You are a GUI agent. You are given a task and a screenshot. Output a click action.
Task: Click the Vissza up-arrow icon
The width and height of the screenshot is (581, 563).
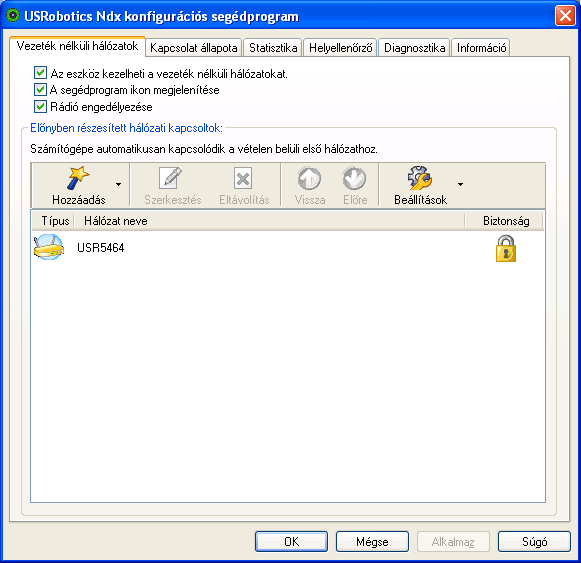[x=309, y=178]
